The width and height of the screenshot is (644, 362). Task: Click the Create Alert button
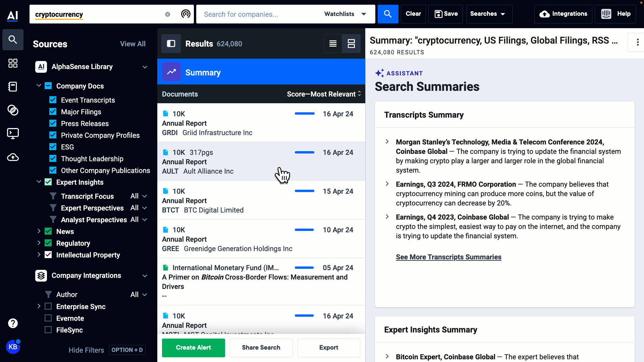click(194, 348)
